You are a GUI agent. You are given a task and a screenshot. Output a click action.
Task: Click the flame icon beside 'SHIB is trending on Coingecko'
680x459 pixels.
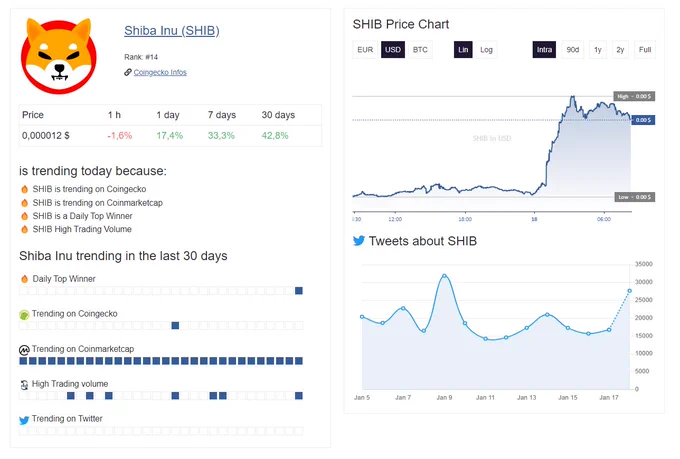(25, 189)
